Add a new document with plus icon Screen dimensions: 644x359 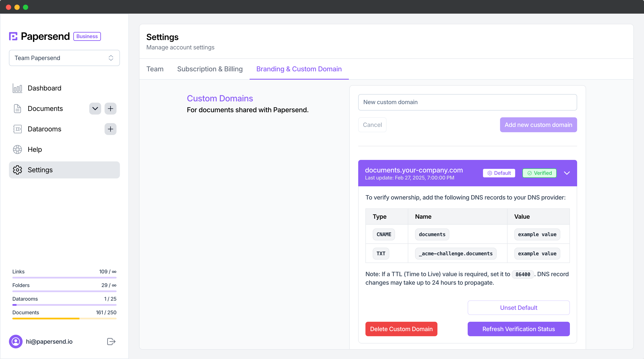(110, 109)
